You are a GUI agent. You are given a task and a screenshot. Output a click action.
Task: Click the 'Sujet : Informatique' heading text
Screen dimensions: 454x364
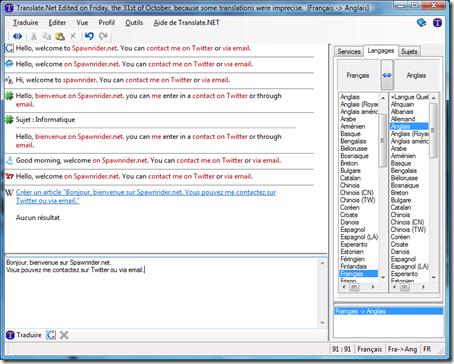[x=45, y=120]
